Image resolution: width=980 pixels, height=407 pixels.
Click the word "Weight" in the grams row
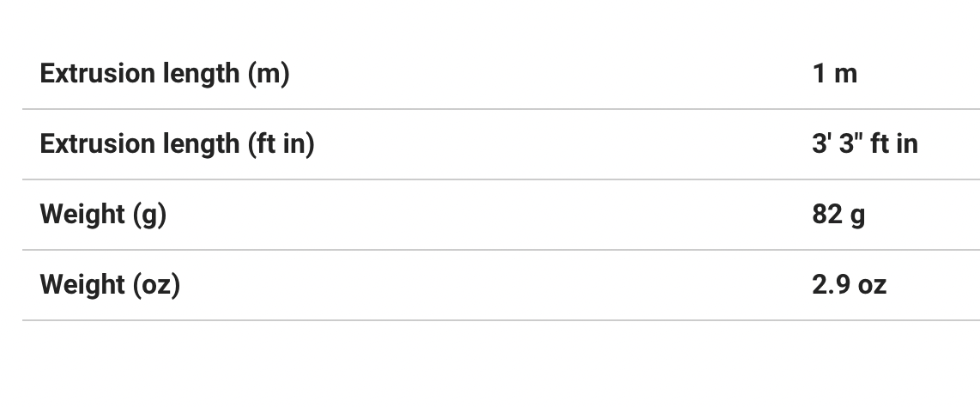coord(82,215)
